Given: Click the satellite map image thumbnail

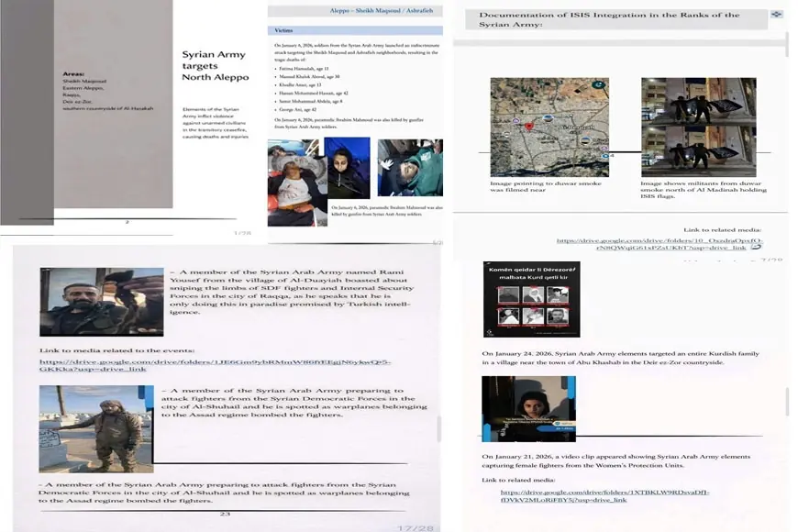Looking at the screenshot, I should [549, 127].
